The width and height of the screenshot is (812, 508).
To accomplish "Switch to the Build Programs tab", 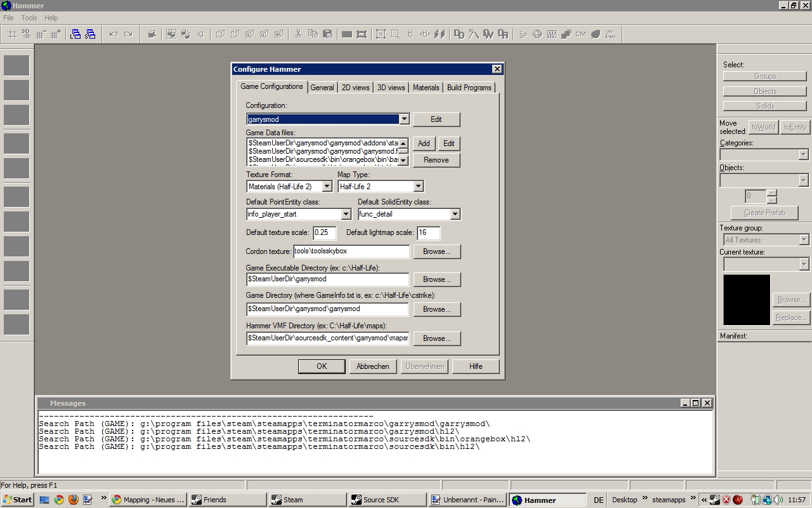I will (469, 88).
